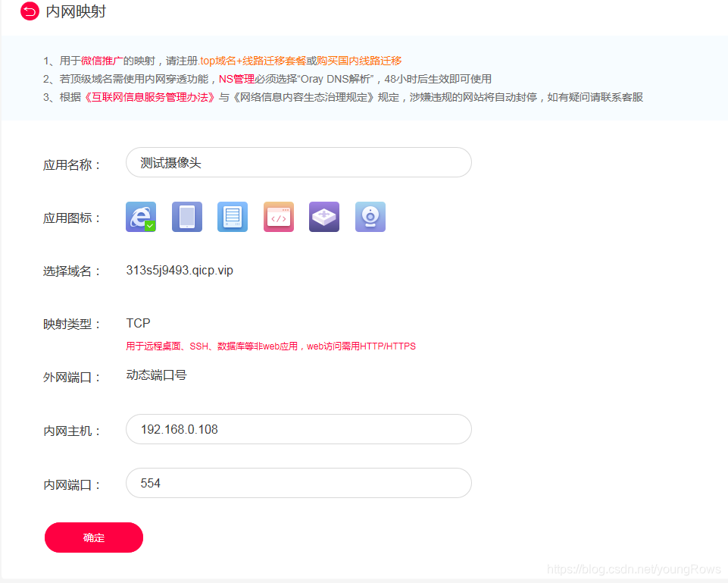Click the 映射类型 label
The image size is (728, 583).
pos(72,324)
